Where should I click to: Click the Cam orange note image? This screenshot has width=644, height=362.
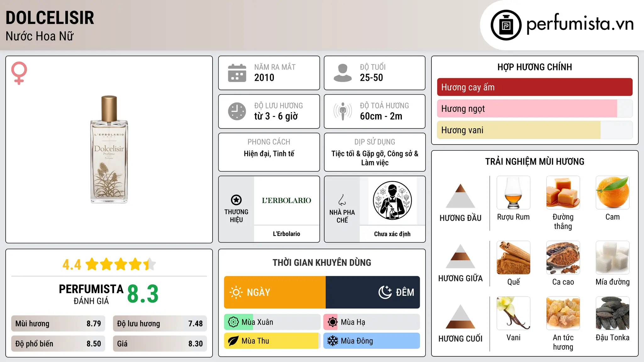tap(613, 193)
